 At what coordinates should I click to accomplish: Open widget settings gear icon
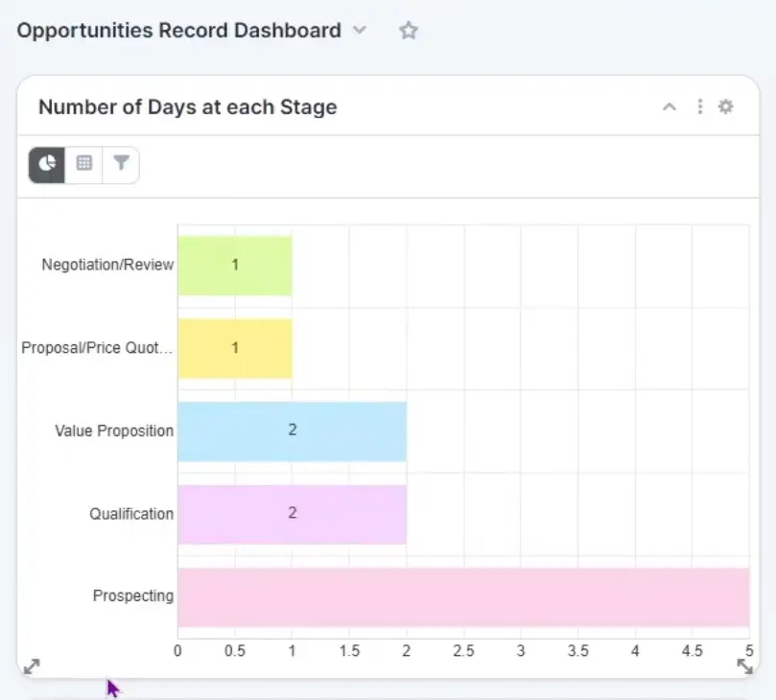(725, 106)
